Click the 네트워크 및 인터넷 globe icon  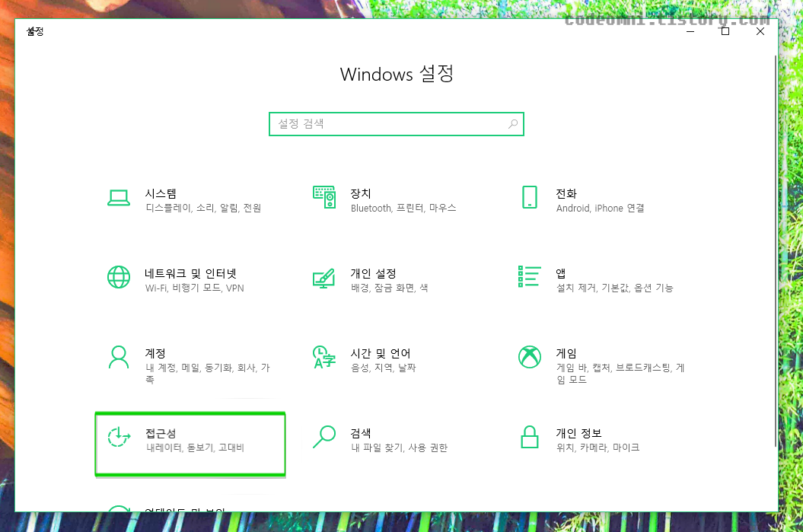[x=118, y=277]
